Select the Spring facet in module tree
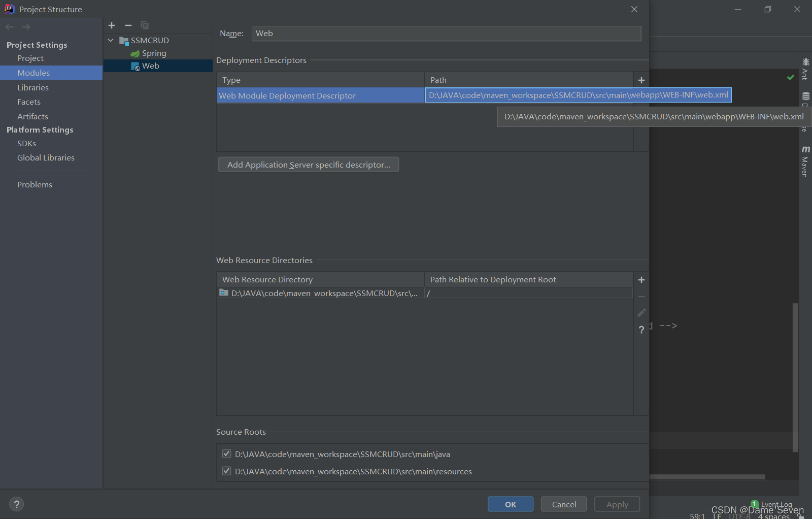 coord(154,53)
